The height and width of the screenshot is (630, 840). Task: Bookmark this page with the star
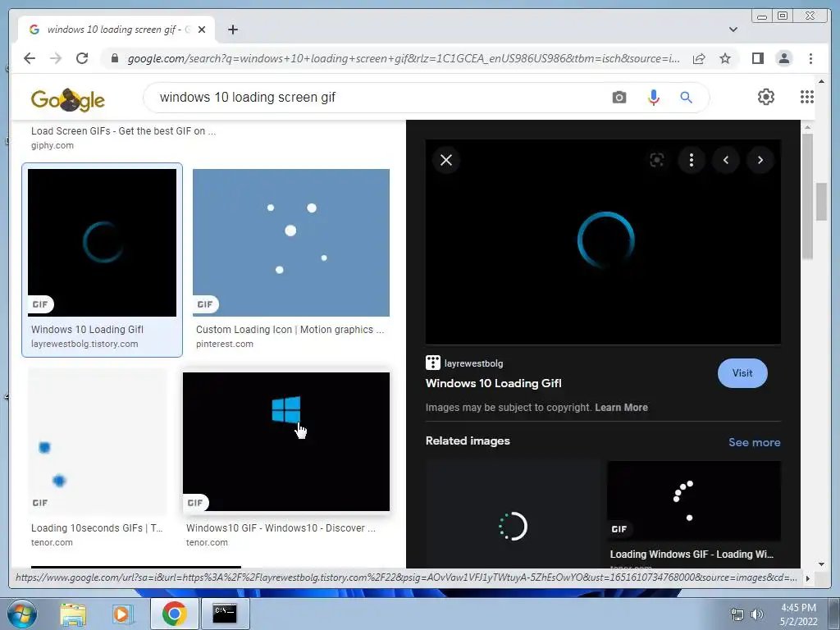pyautogui.click(x=725, y=58)
